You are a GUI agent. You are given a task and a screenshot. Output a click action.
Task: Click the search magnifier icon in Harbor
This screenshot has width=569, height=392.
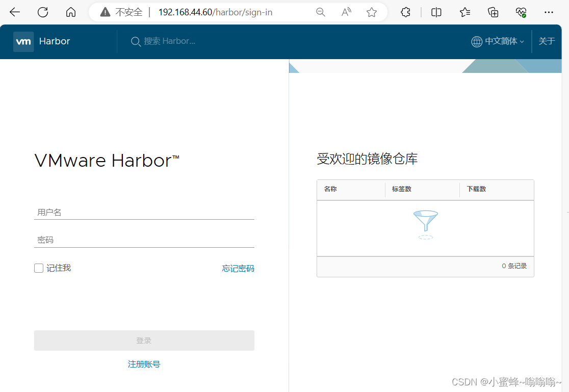pos(136,42)
